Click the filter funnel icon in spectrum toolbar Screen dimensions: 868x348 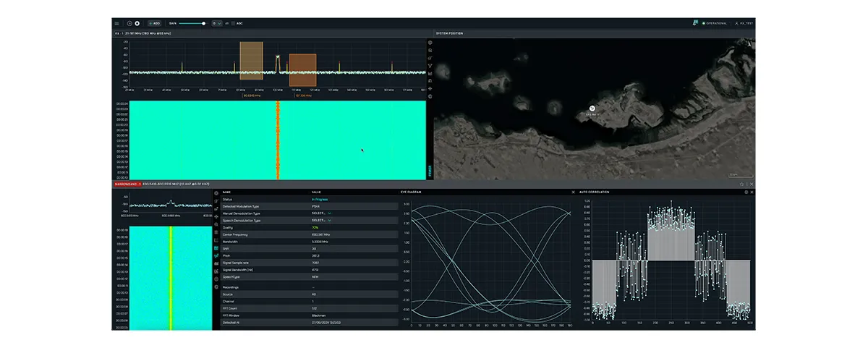pos(430,66)
